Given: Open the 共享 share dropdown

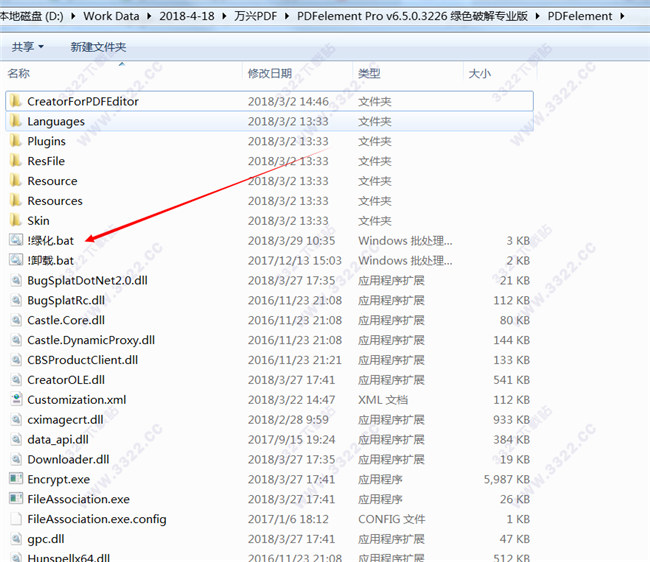Looking at the screenshot, I should (28, 47).
